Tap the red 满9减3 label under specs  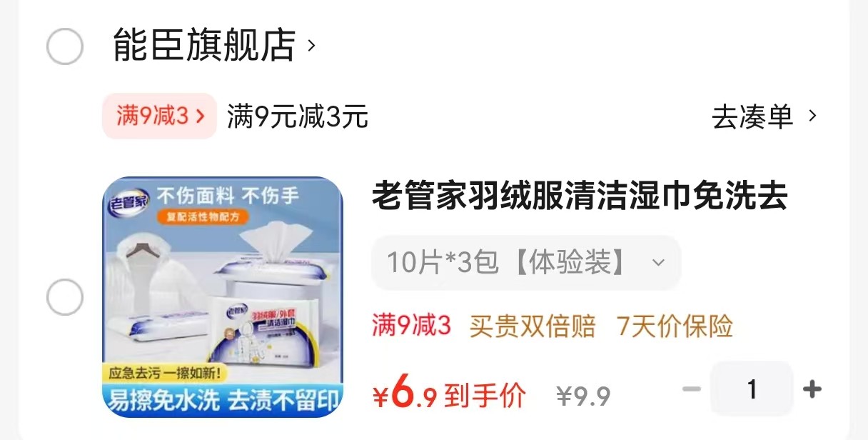(412, 326)
